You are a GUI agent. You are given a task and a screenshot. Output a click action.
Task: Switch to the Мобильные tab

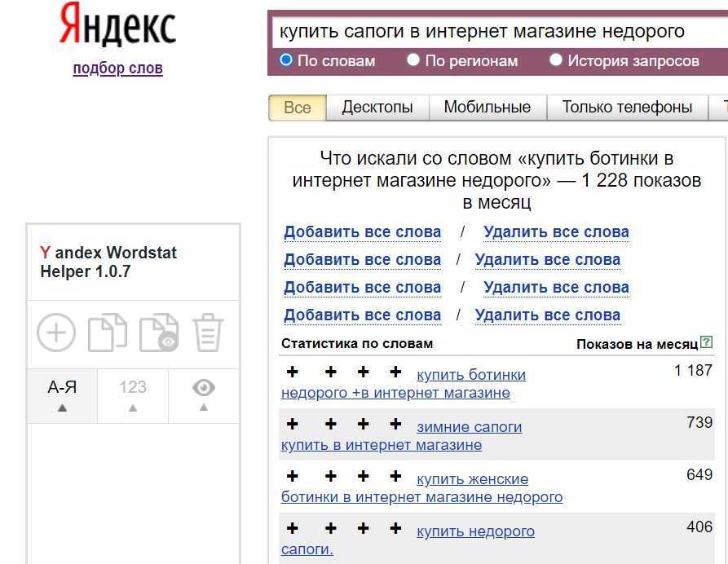tap(487, 108)
